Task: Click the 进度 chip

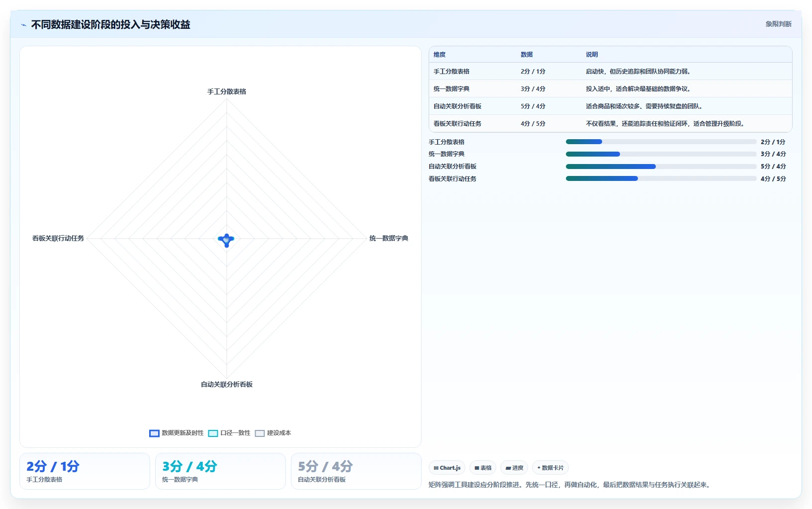Action: [x=514, y=468]
